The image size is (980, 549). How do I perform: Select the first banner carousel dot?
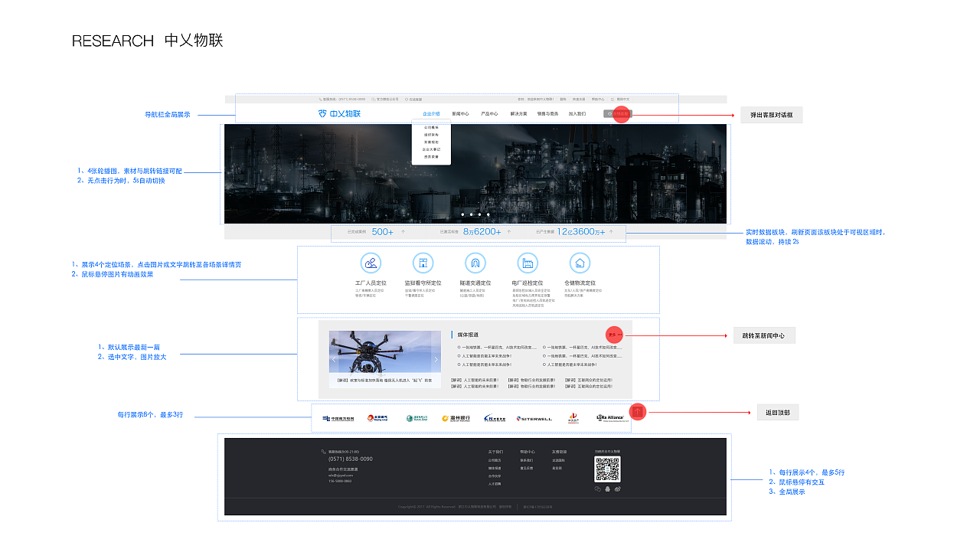pos(462,214)
